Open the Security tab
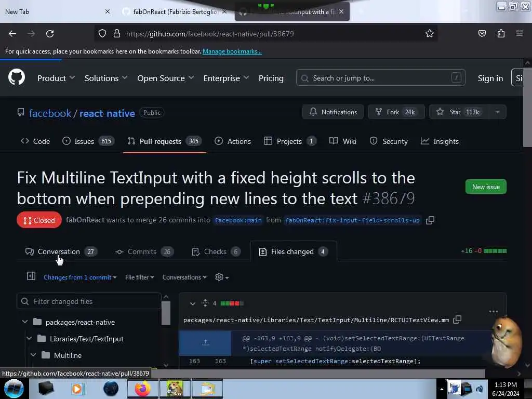 tap(389, 141)
